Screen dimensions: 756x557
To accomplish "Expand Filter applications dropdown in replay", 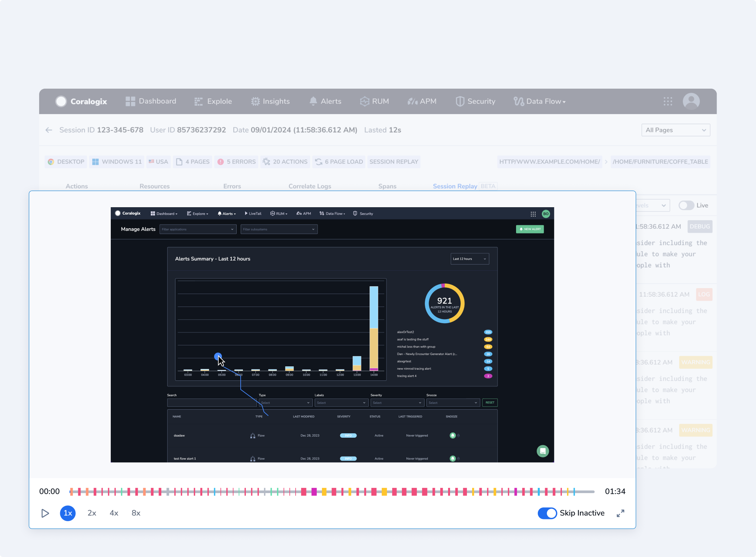I will tap(197, 229).
